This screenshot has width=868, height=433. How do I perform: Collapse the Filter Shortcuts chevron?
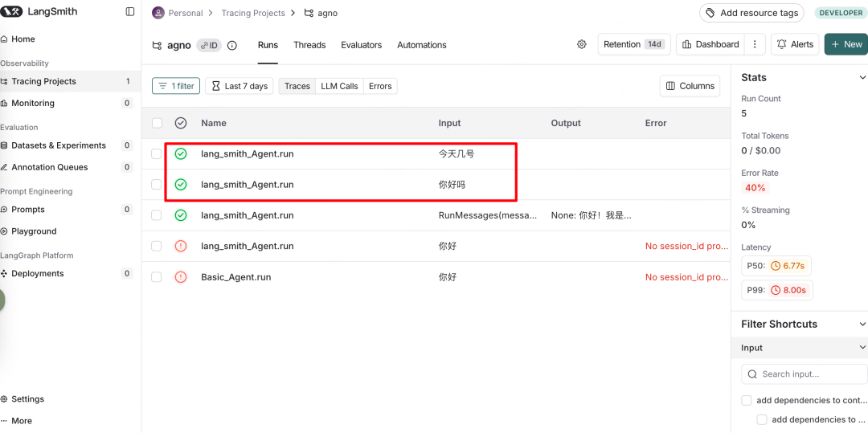click(862, 324)
